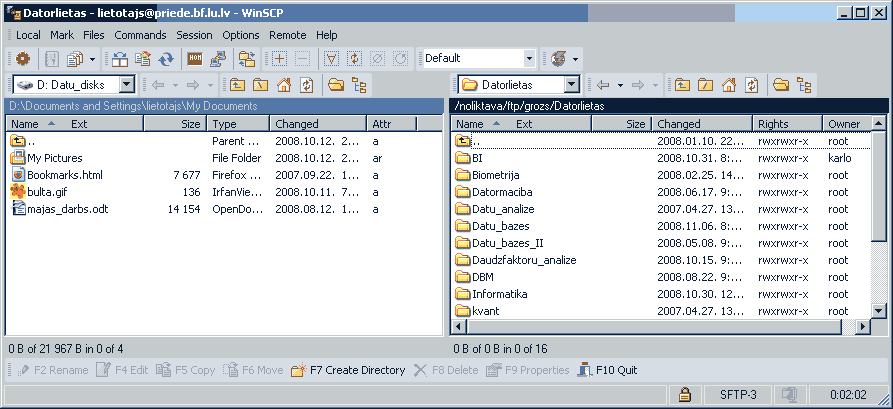The height and width of the screenshot is (409, 893).
Task: Open remote directory bookmarks folder icon
Action: [781, 85]
